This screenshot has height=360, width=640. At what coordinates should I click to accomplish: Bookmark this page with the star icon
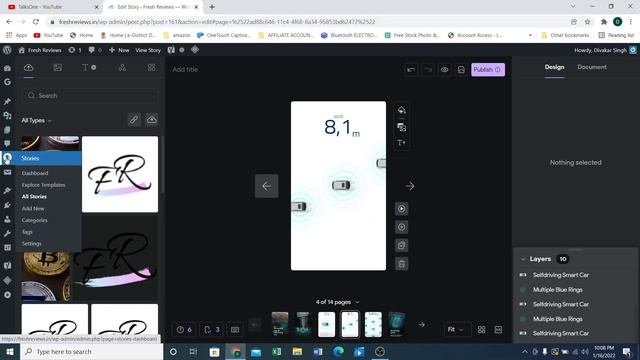[587, 22]
